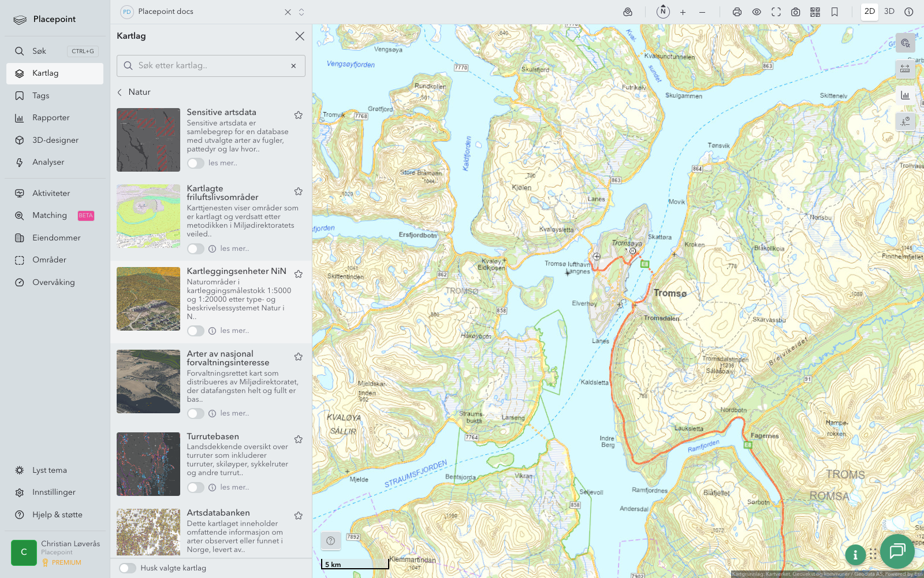The width and height of the screenshot is (924, 578).
Task: Enter fullscreen map view
Action: tap(776, 12)
